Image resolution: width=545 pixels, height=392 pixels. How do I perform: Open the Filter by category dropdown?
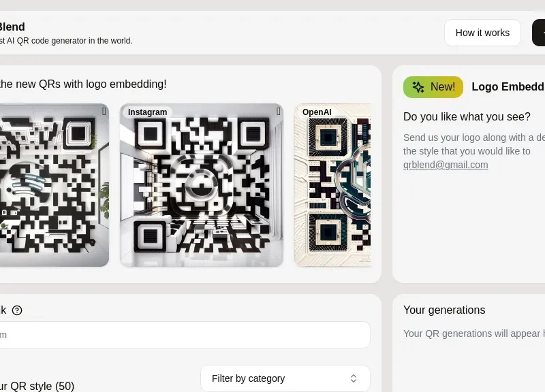[285, 378]
